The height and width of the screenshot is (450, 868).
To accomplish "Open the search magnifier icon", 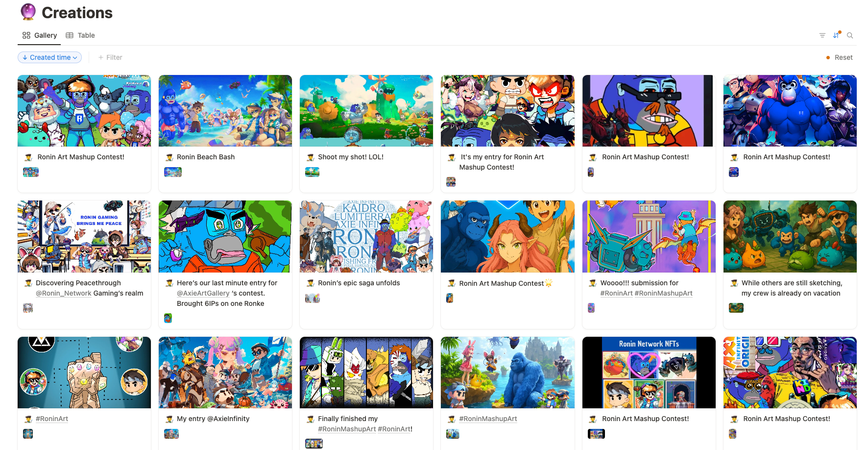I will point(850,35).
